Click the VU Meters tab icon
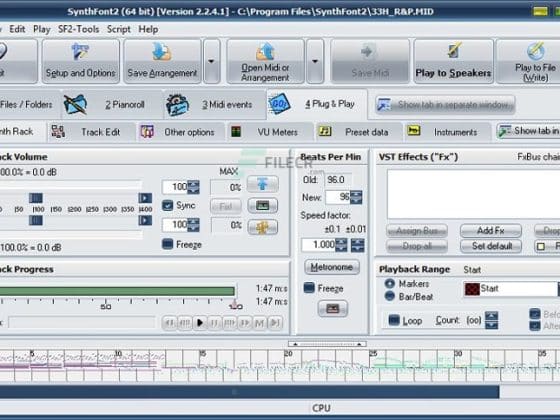 coord(236,132)
